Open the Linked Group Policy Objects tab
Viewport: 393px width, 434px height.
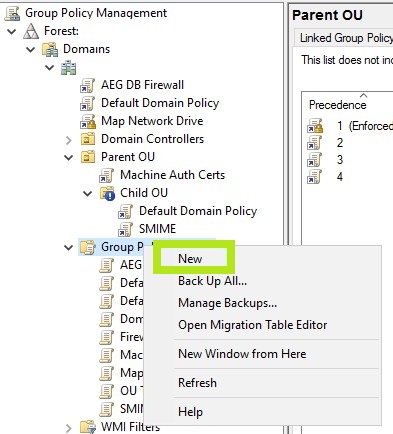(346, 38)
